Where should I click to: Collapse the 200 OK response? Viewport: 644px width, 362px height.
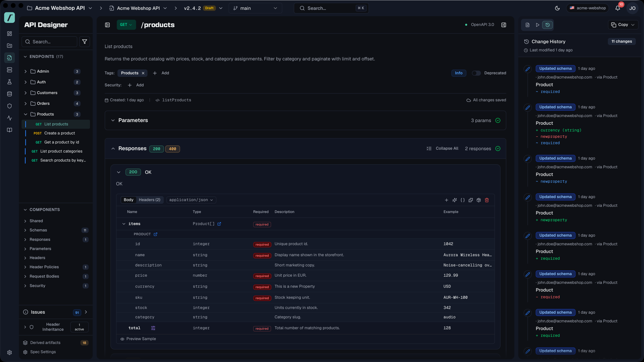pyautogui.click(x=119, y=172)
